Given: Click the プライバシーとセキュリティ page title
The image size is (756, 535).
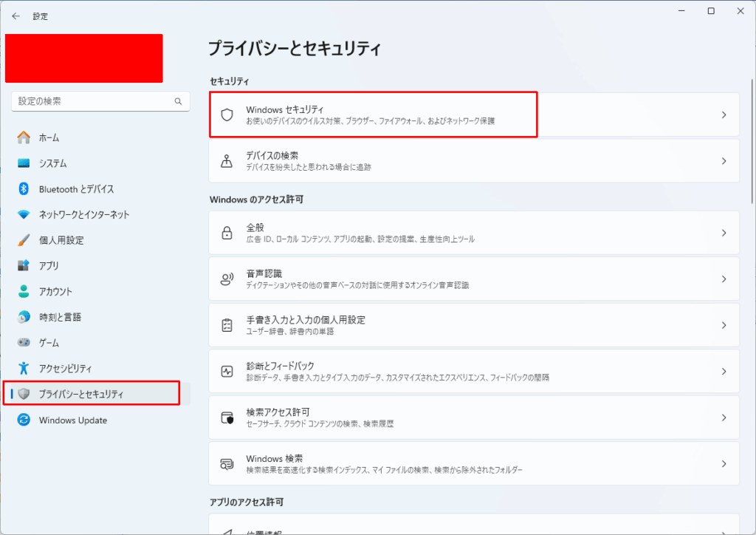Looking at the screenshot, I should point(295,49).
